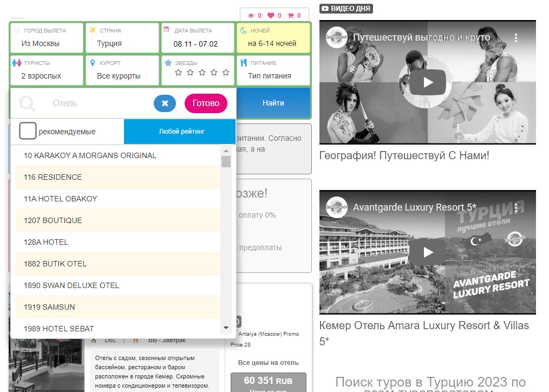Play the Avantgarde Luxury Resort video

pyautogui.click(x=427, y=252)
